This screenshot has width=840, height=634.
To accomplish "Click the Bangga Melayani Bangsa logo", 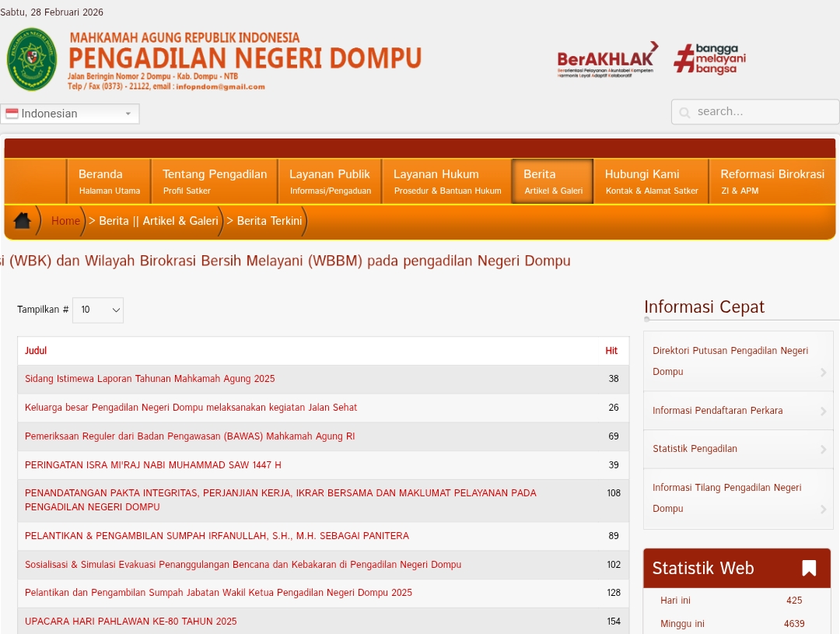I will coord(709,59).
